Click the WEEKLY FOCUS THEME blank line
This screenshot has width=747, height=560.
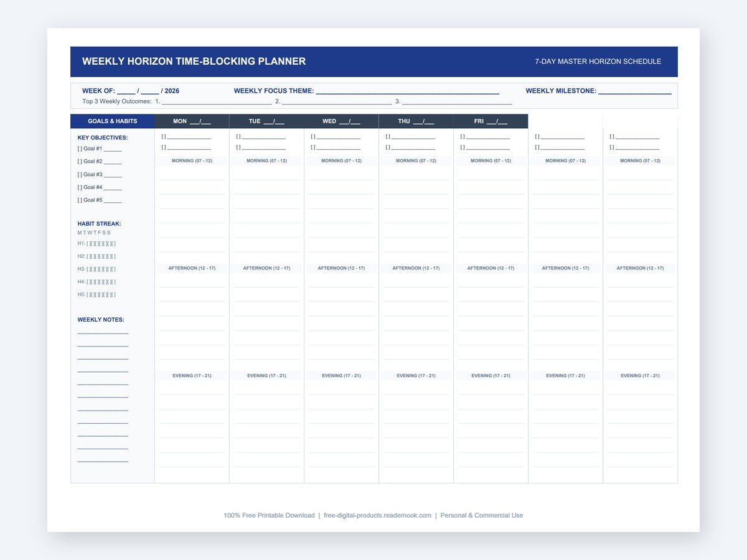pos(408,91)
